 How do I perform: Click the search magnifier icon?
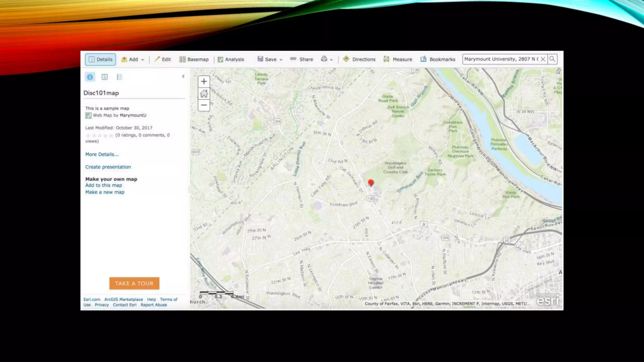click(x=552, y=59)
